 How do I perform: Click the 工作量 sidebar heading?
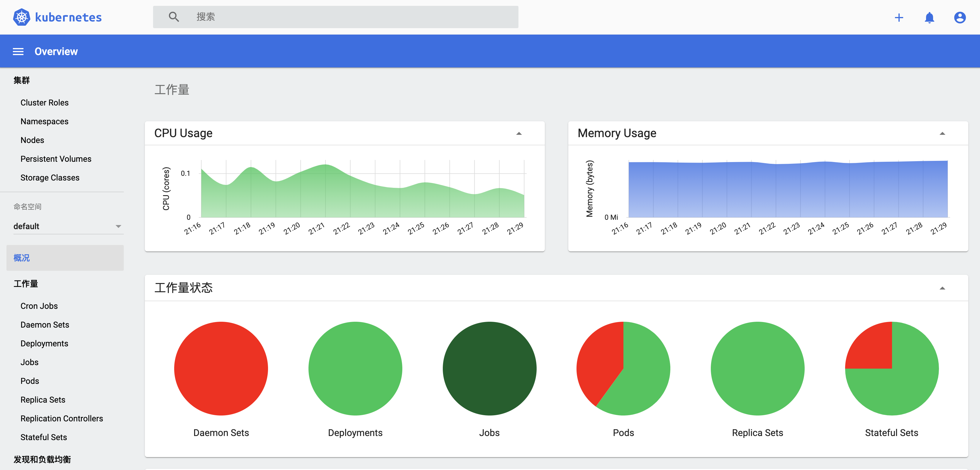(x=26, y=284)
